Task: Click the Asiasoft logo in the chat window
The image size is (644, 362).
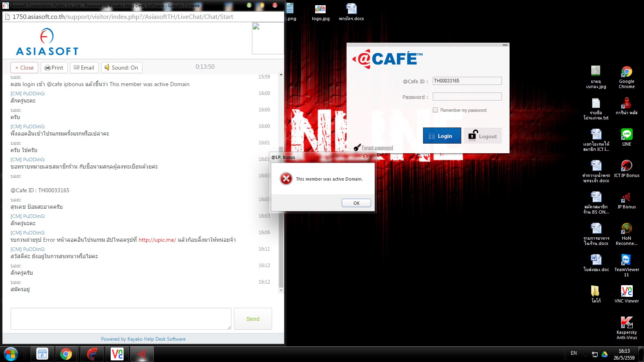Action: (x=47, y=42)
